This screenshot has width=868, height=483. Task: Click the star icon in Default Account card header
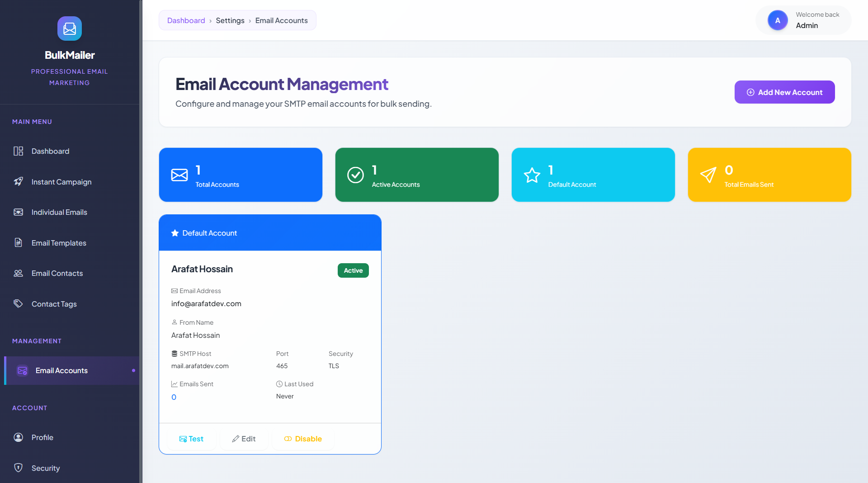(175, 233)
